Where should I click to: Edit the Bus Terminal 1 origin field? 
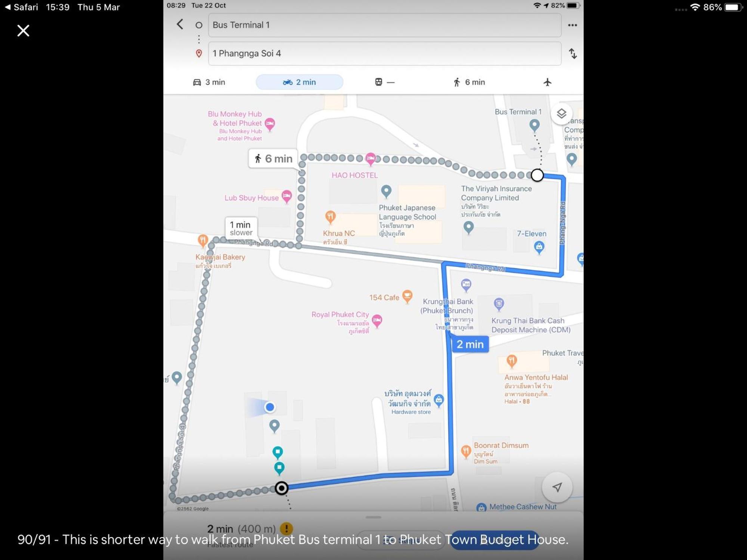pyautogui.click(x=384, y=25)
